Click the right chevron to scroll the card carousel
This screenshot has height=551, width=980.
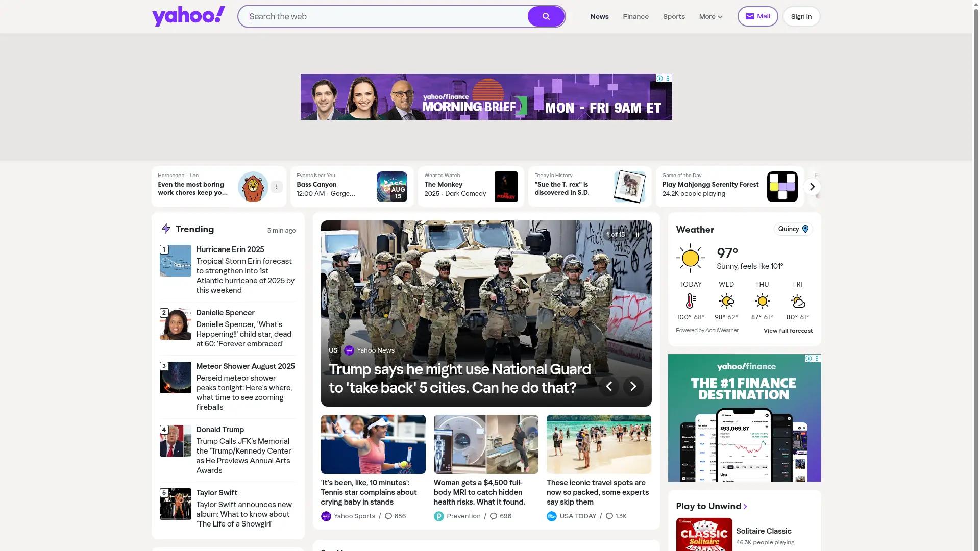point(812,187)
